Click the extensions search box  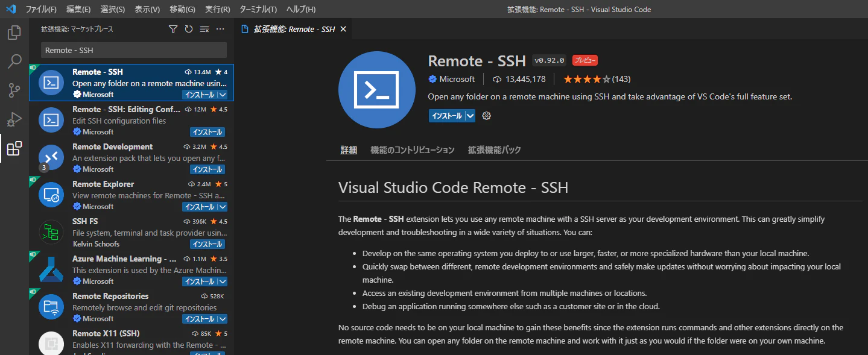tap(134, 50)
